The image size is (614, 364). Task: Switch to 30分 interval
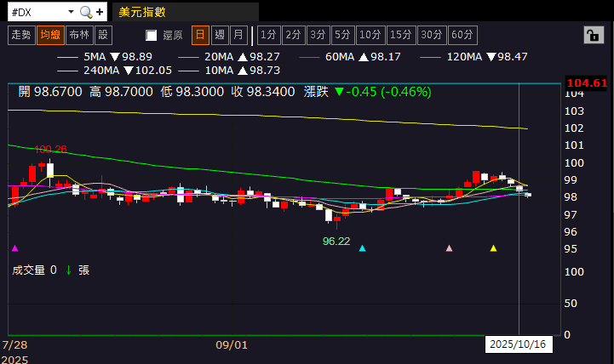432,35
